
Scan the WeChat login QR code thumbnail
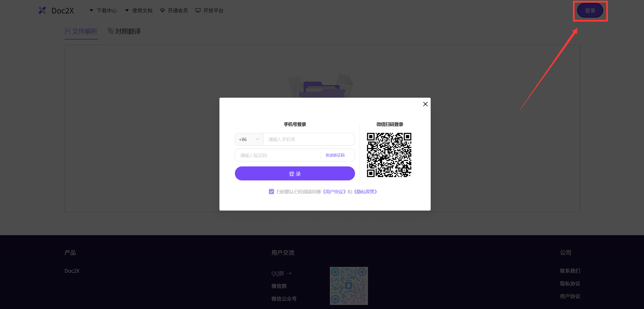pyautogui.click(x=389, y=155)
